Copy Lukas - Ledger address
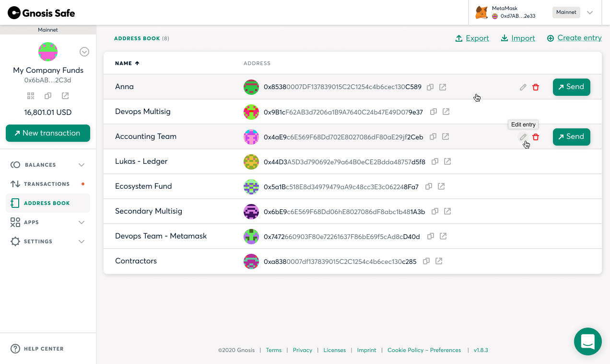 point(435,161)
